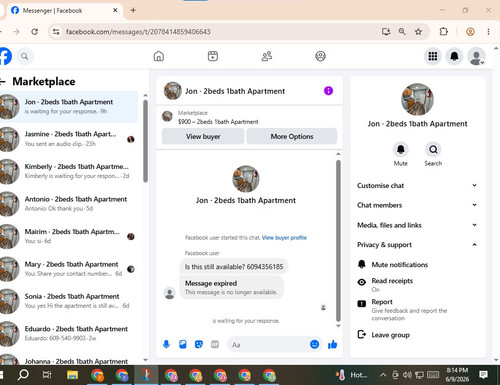Click the Message expired bubble
Screen dimensions: 500x385
[232, 287]
